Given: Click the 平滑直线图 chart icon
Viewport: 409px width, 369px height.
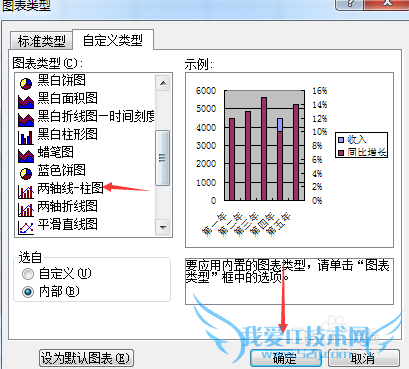Looking at the screenshot, I should pos(26,227).
